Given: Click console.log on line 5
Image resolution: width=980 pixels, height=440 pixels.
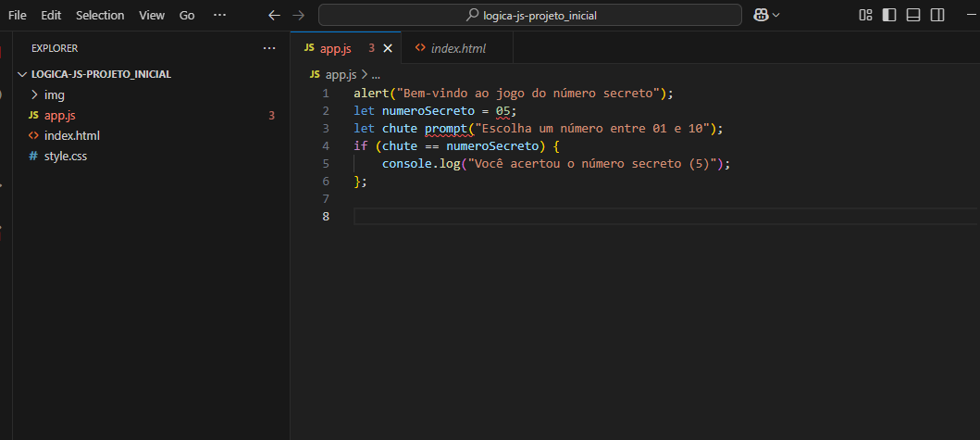Looking at the screenshot, I should tap(421, 163).
